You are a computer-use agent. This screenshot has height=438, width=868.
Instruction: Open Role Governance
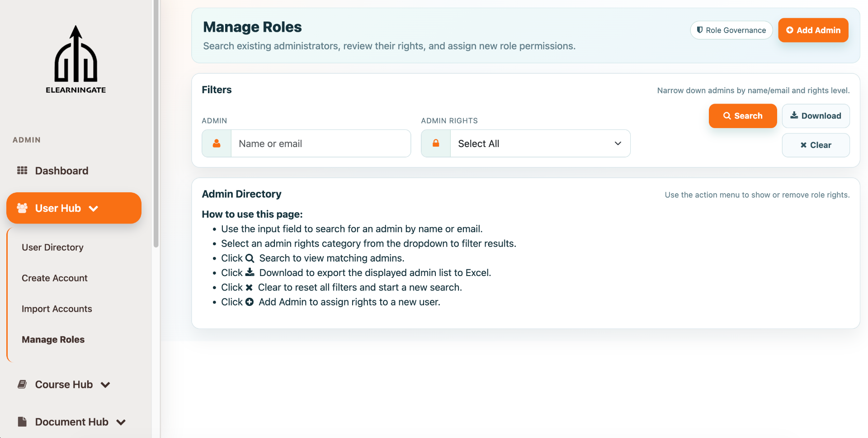pyautogui.click(x=731, y=30)
